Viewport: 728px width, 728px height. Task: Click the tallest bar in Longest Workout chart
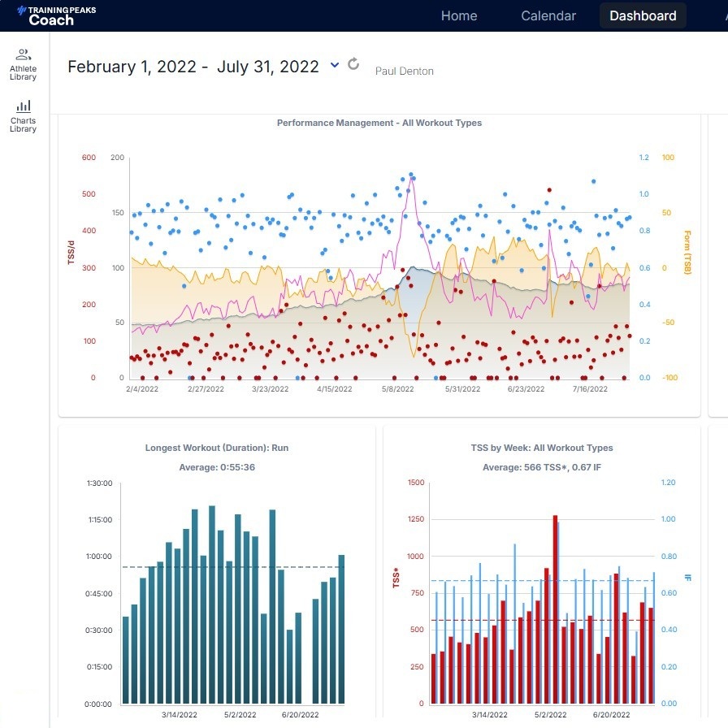click(x=212, y=604)
